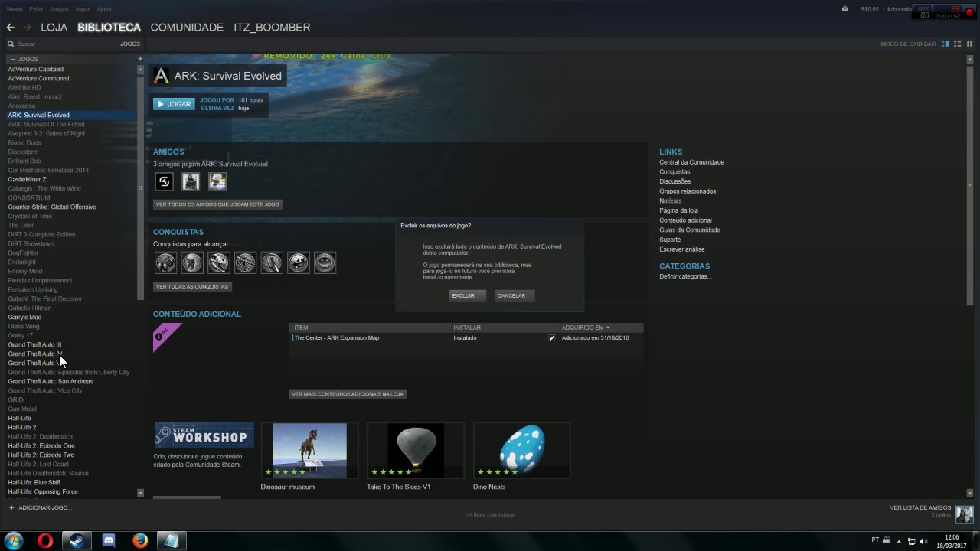Open the third achievement dinosaur skull icon
Screen dimensions: 980x551
coord(218,262)
